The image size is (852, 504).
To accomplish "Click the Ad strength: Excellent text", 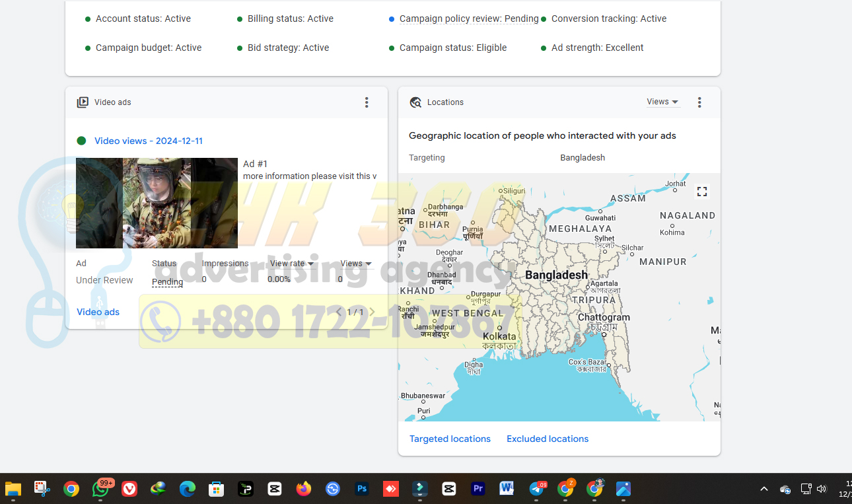I will 598,48.
